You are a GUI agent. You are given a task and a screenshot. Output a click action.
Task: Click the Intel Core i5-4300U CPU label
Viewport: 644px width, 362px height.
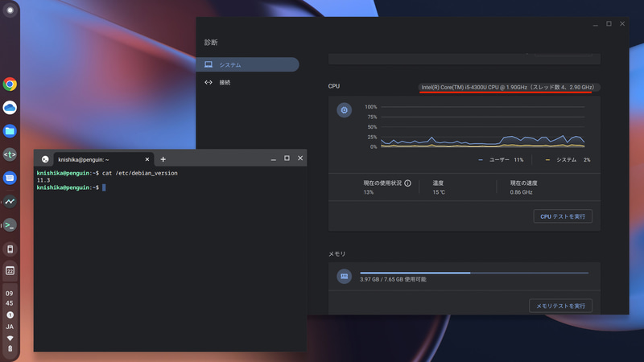coord(508,87)
